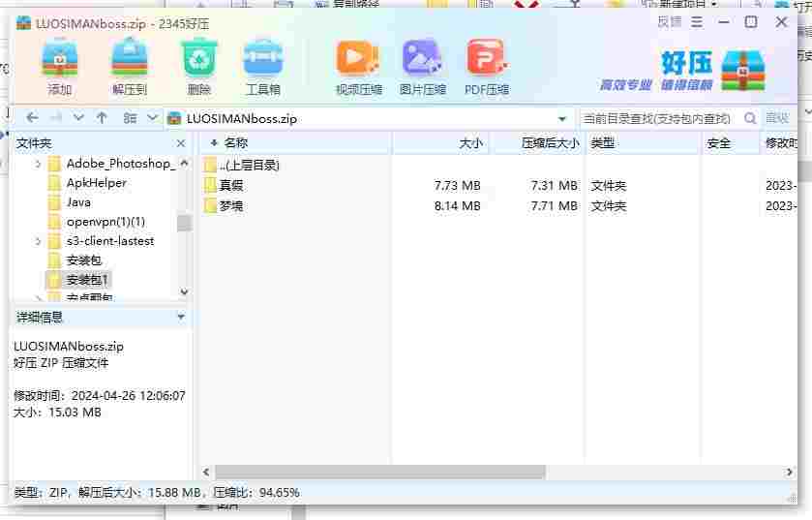
Task: Click the 7.73 MB size cell
Action: pyautogui.click(x=457, y=185)
